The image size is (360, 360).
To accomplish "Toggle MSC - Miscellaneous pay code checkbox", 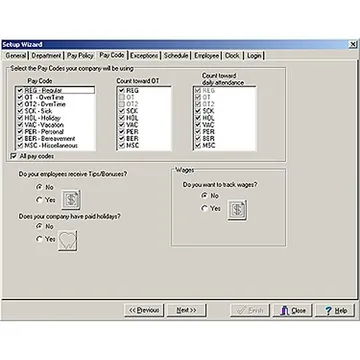I will pyautogui.click(x=20, y=146).
